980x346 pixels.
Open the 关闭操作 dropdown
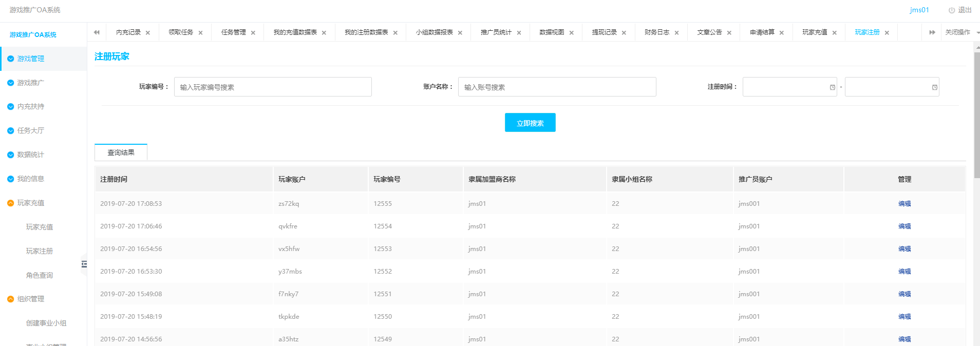point(961,32)
